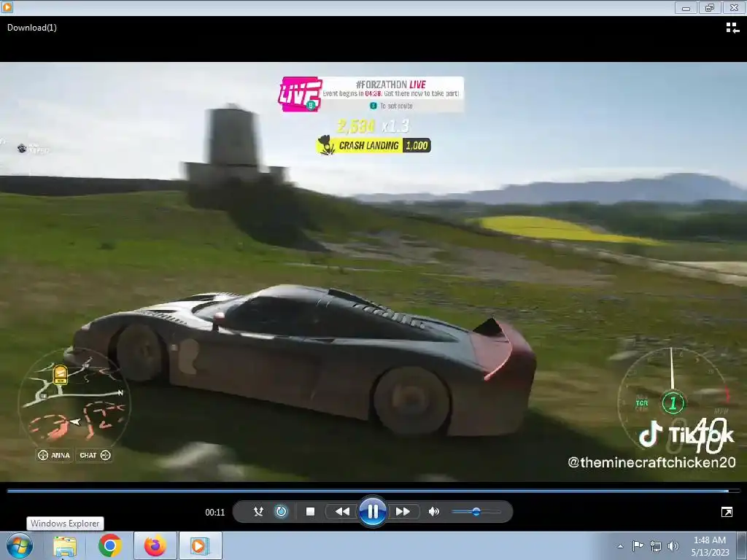Click the Media Player title bar icon
This screenshot has width=747, height=560.
coord(7,7)
